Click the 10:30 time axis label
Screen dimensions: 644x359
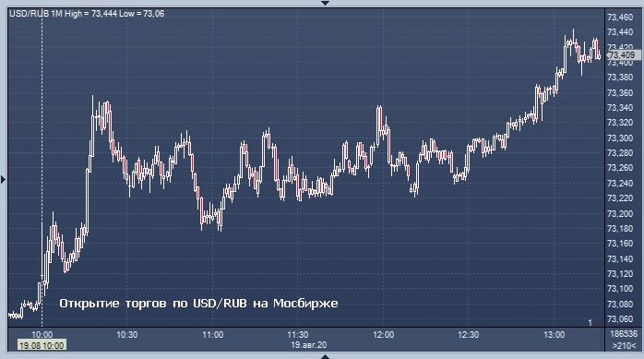point(127,335)
